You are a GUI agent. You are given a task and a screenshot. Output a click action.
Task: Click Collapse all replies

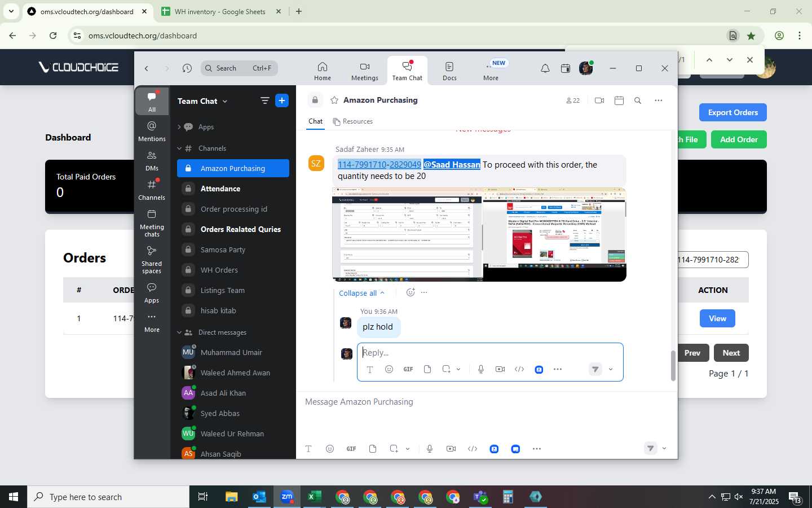tap(361, 293)
